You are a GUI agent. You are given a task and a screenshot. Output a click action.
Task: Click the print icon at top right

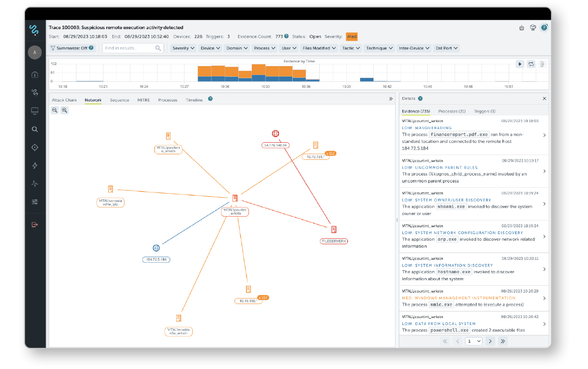(x=533, y=28)
